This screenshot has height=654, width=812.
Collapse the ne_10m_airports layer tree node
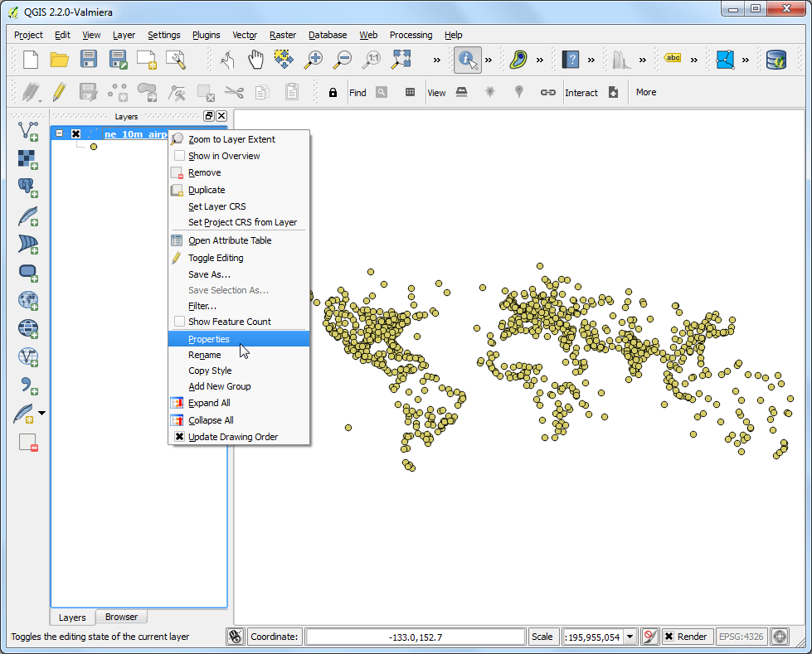click(x=60, y=133)
